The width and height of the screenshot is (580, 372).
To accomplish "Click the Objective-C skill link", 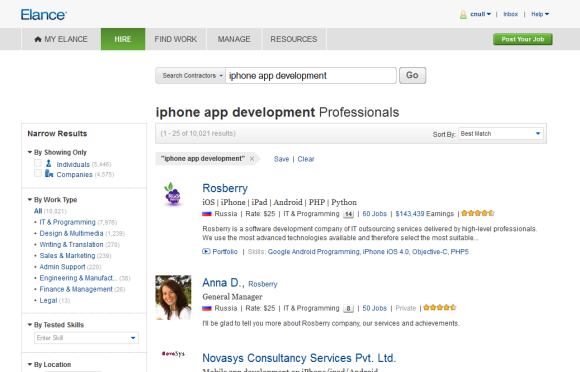I will [x=430, y=252].
